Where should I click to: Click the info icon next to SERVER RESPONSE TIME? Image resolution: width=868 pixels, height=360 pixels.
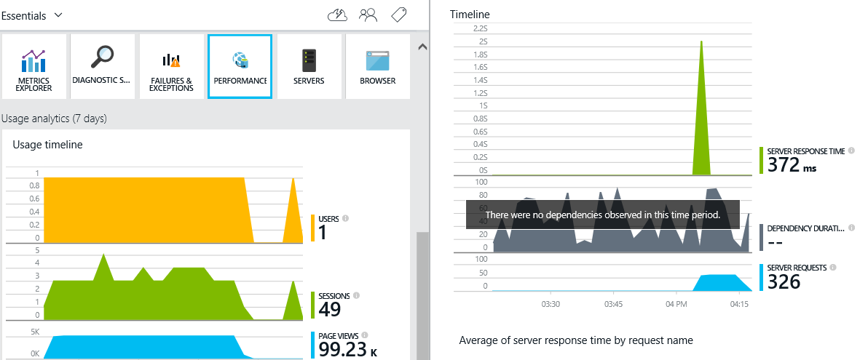tap(851, 151)
